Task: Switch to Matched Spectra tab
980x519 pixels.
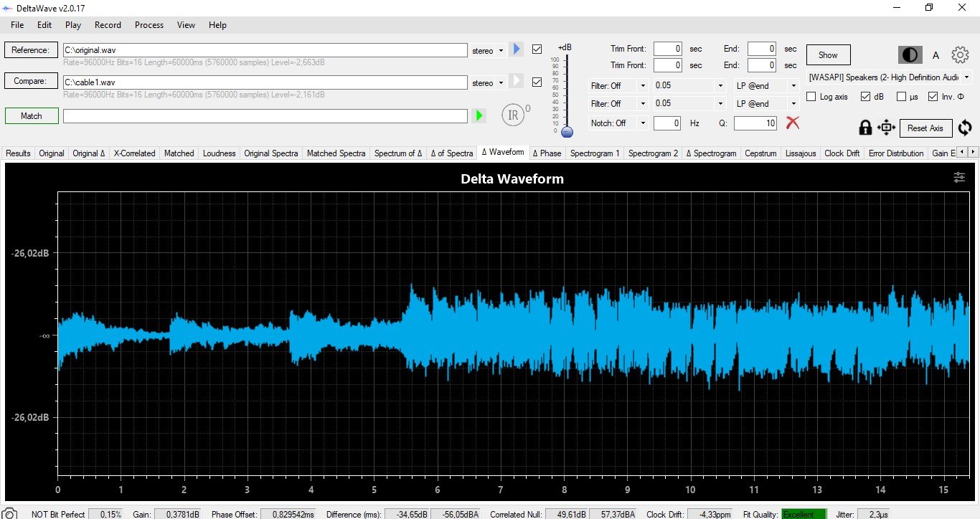Action: click(336, 153)
